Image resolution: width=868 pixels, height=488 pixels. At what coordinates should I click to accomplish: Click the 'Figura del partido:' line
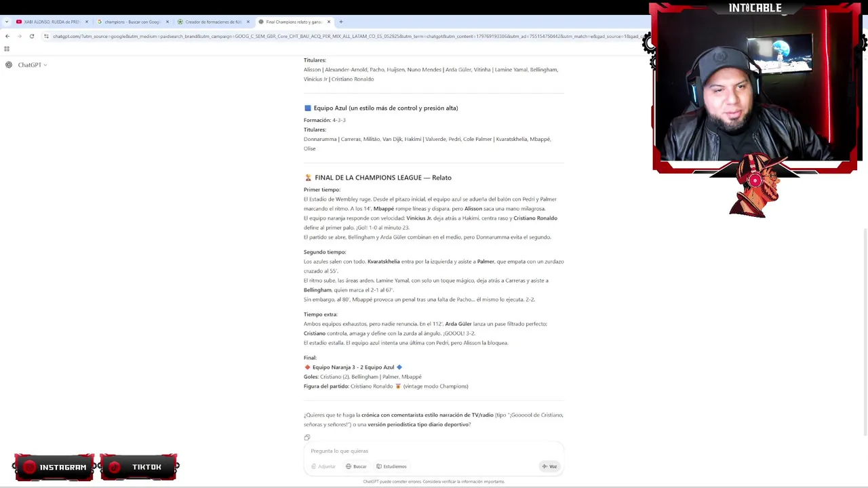[386, 386]
